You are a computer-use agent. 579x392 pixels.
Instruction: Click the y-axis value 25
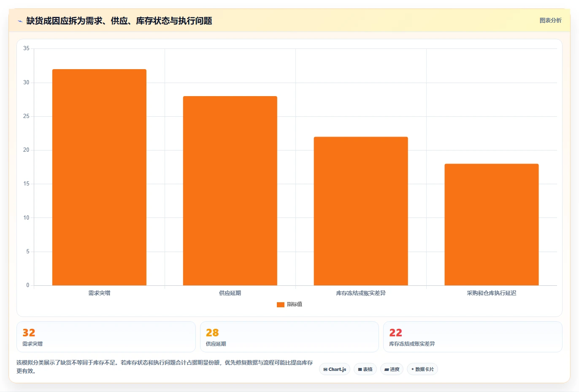[26, 116]
